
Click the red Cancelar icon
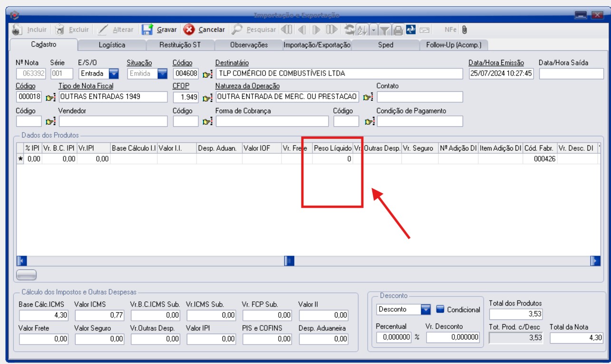pyautogui.click(x=189, y=29)
